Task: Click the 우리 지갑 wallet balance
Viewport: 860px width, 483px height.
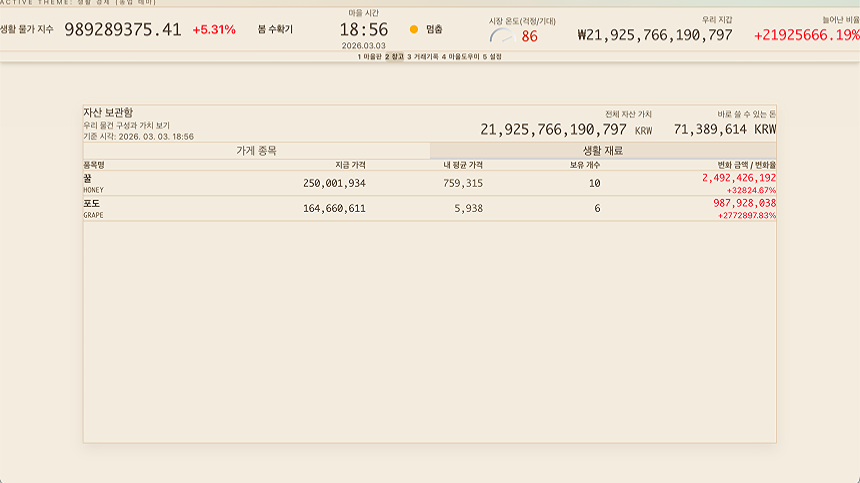Action: click(x=655, y=35)
